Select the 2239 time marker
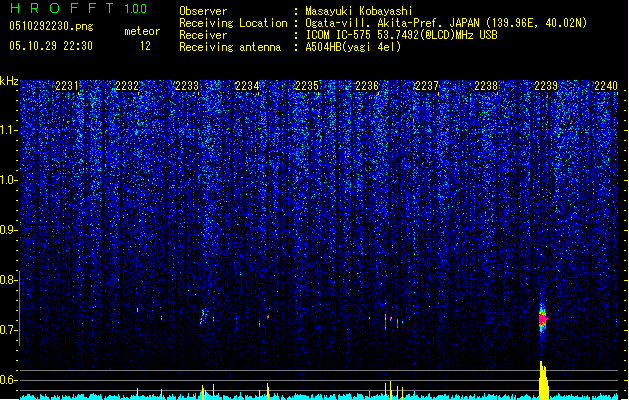Image resolution: width=629 pixels, height=400 pixels. [546, 86]
